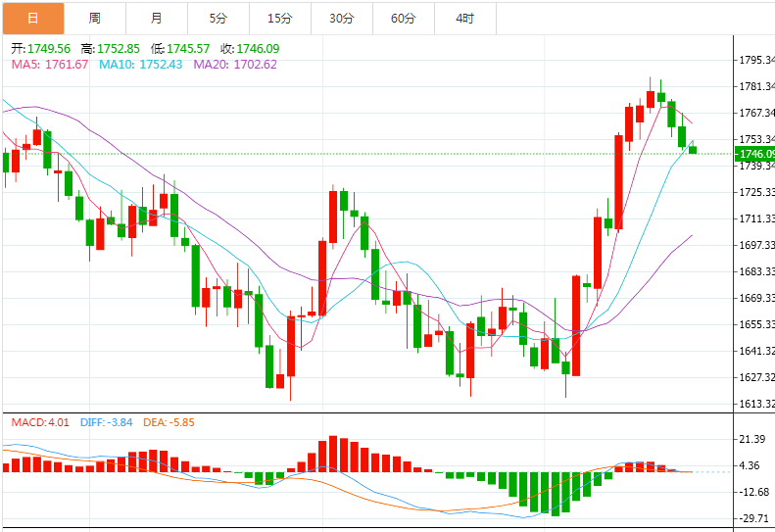
Task: Click the green current price tag 1746.09
Action: 754,154
